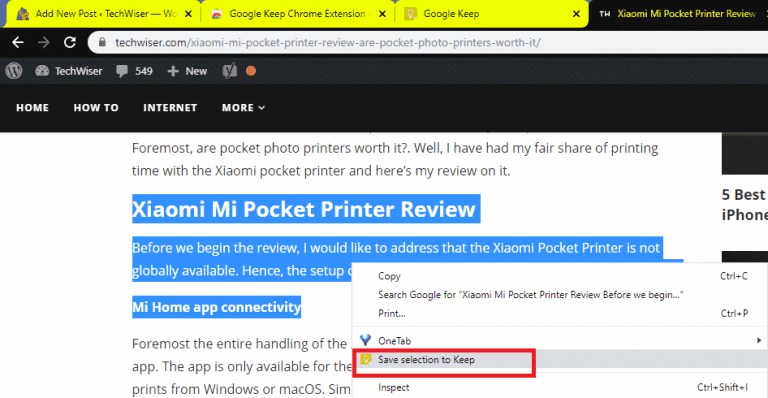The width and height of the screenshot is (768, 398).
Task: Close the Add New Post tab
Action: 188,14
